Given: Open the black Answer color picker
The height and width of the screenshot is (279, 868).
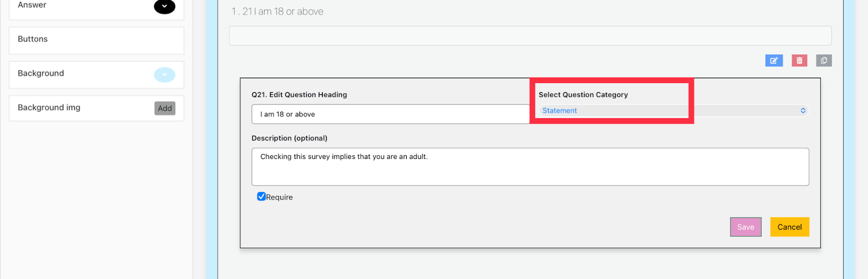Looking at the screenshot, I should pyautogui.click(x=164, y=7).
